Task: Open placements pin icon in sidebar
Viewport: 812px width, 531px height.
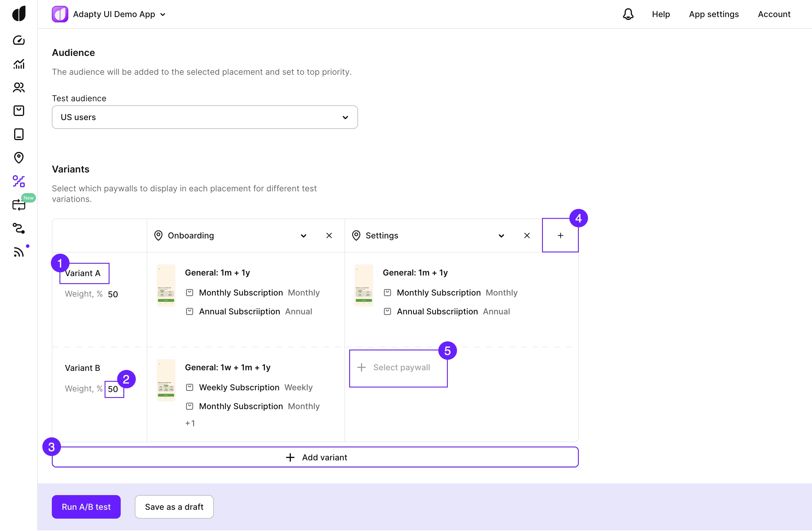Action: tap(19, 157)
